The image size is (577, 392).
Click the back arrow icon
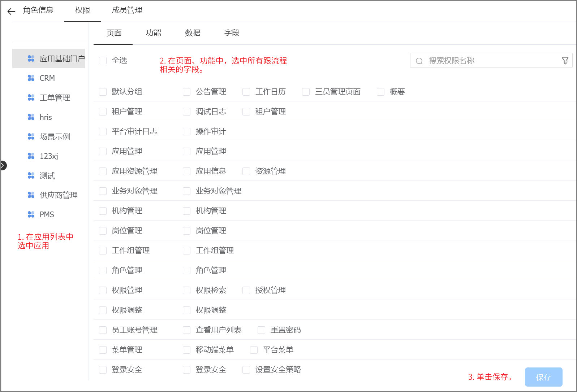click(x=11, y=11)
